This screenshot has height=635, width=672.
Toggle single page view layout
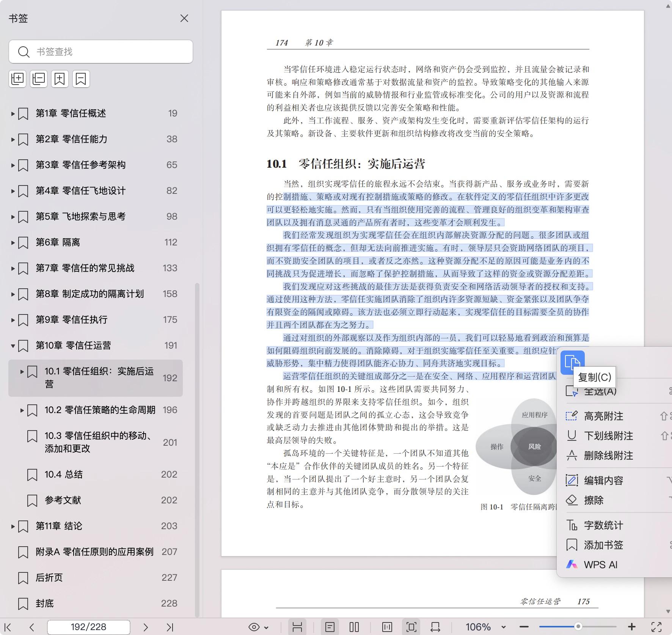(330, 627)
